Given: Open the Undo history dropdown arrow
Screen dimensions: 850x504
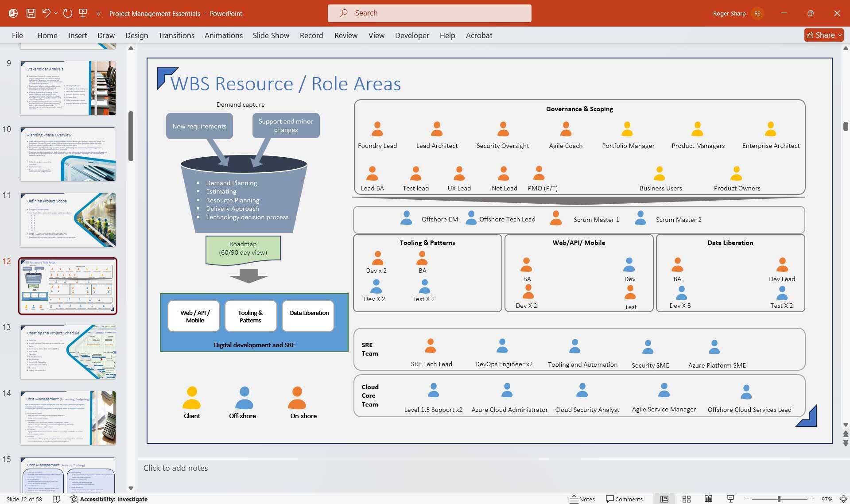Looking at the screenshot, I should (x=56, y=13).
